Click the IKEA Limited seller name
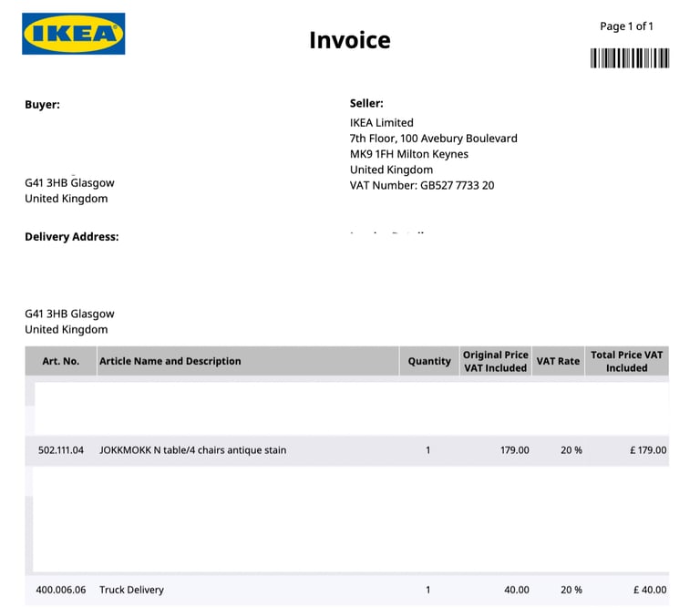700x608 pixels. 382,123
